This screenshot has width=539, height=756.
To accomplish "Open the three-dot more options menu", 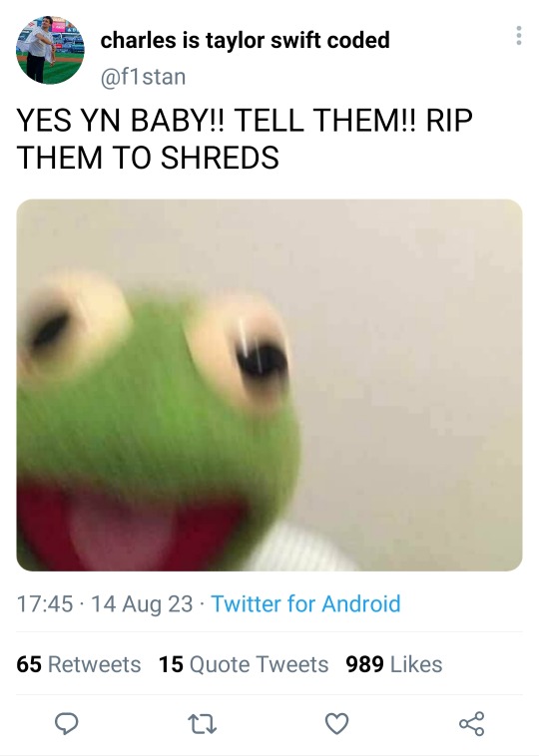I will point(519,36).
